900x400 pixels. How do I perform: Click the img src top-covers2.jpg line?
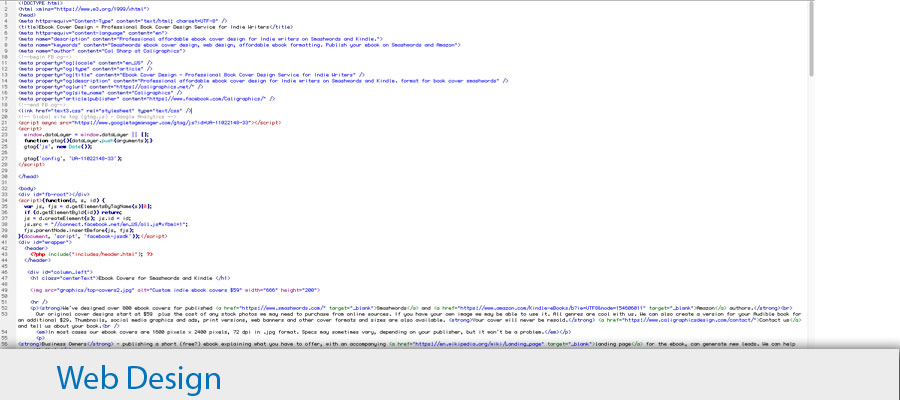click(x=175, y=290)
